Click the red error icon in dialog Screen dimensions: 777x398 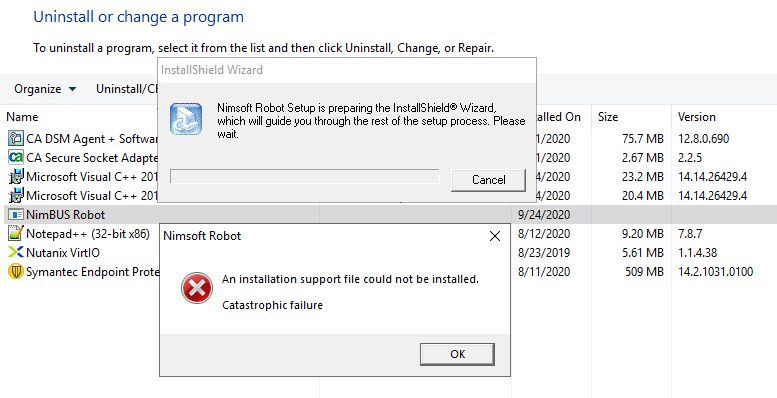[197, 287]
